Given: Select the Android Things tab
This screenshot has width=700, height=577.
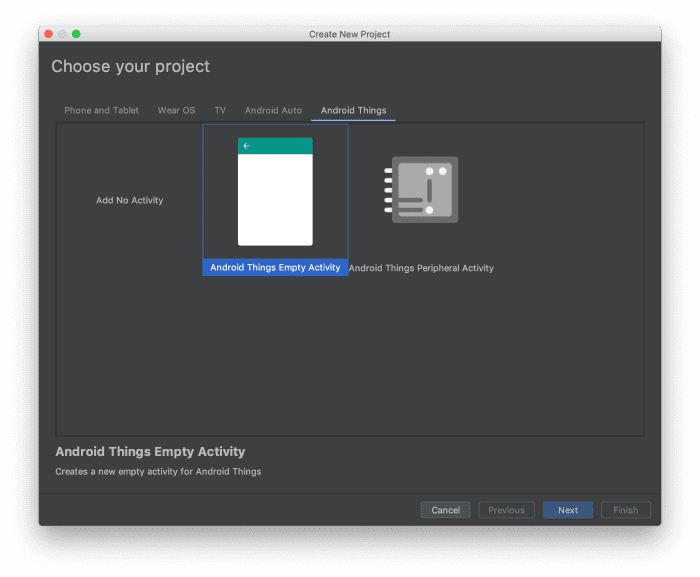Looking at the screenshot, I should 354,110.
